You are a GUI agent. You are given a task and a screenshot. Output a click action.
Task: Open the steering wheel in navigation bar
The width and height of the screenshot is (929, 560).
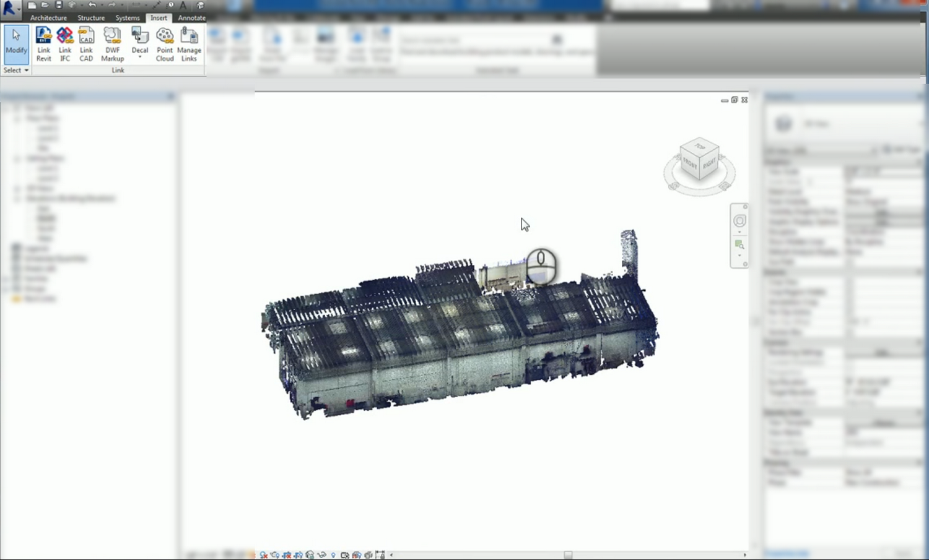[x=739, y=221]
